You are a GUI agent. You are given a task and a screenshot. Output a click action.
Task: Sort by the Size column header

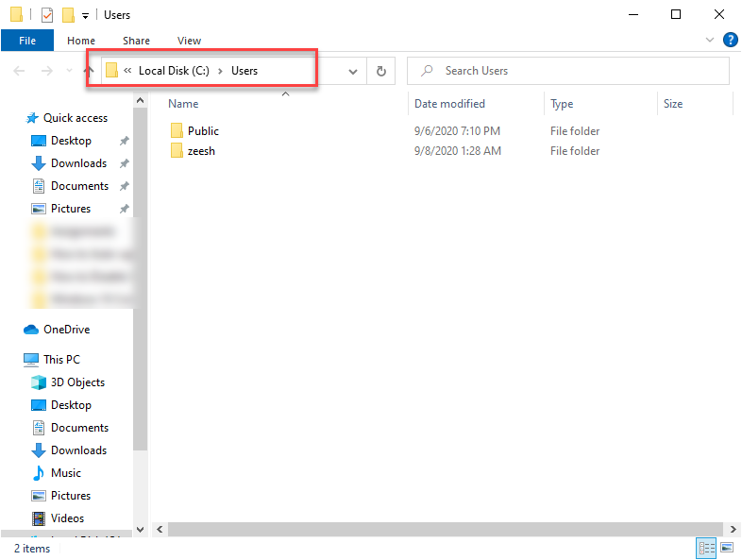click(673, 104)
